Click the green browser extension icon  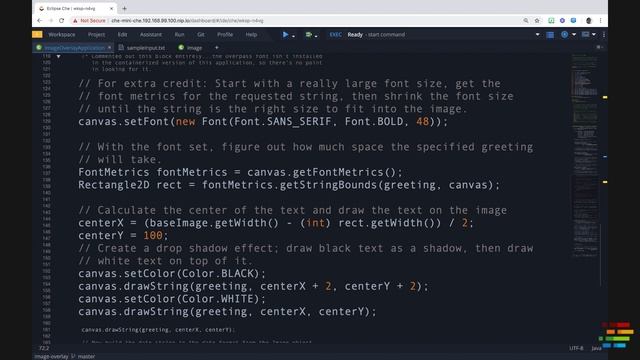tap(551, 20)
